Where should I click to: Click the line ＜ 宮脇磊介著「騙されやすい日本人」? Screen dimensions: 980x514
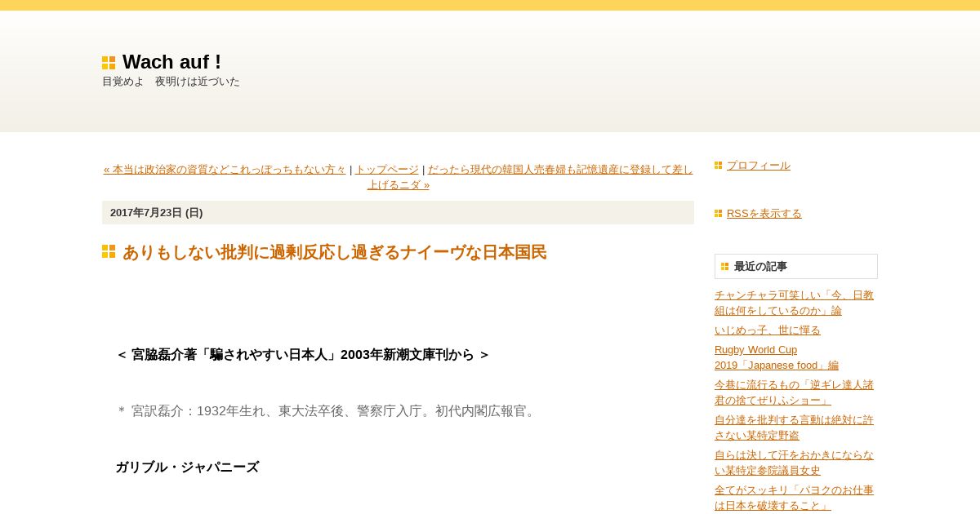pyautogui.click(x=303, y=355)
